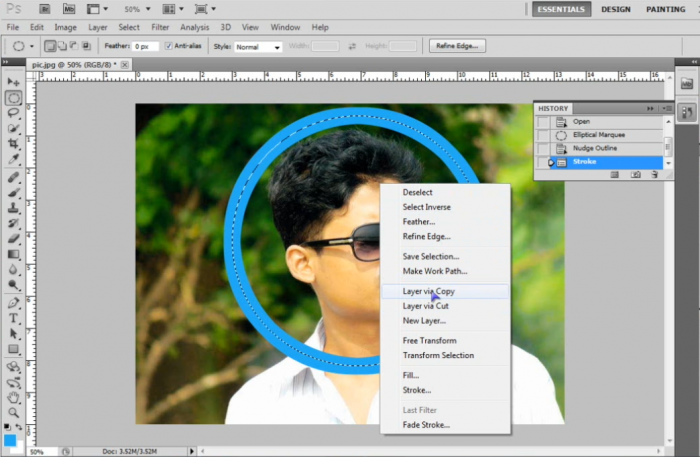Select the Horizontal Type tool
The height and width of the screenshot is (457, 700).
click(x=14, y=318)
